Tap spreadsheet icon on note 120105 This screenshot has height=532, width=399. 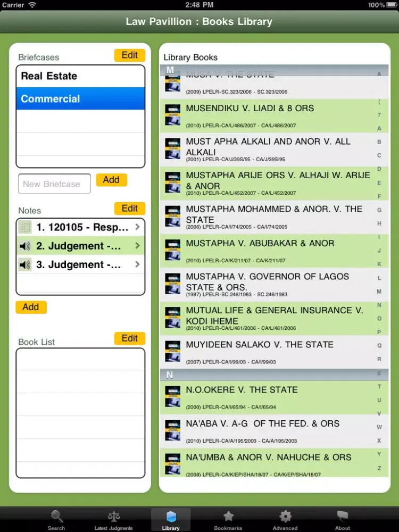click(25, 227)
